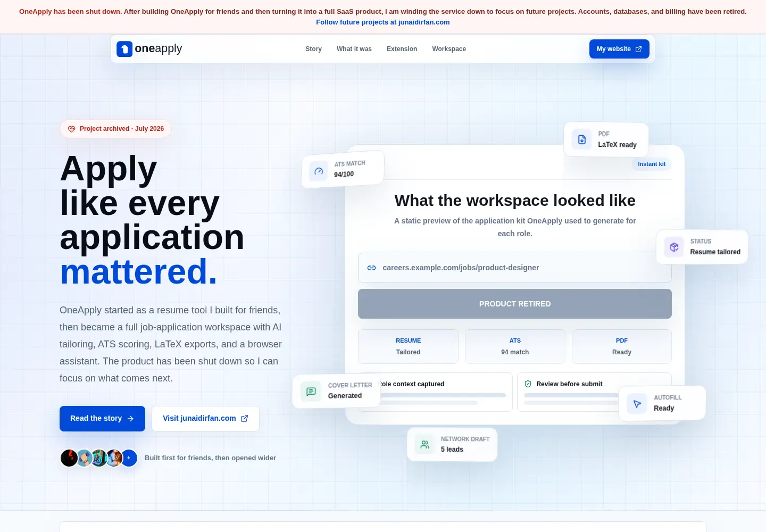
Task: Open the Extension nav item
Action: 402,49
